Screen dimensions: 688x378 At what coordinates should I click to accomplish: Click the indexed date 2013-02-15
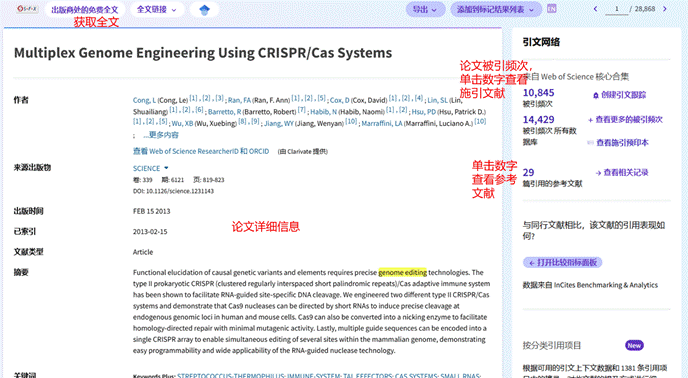pyautogui.click(x=150, y=232)
